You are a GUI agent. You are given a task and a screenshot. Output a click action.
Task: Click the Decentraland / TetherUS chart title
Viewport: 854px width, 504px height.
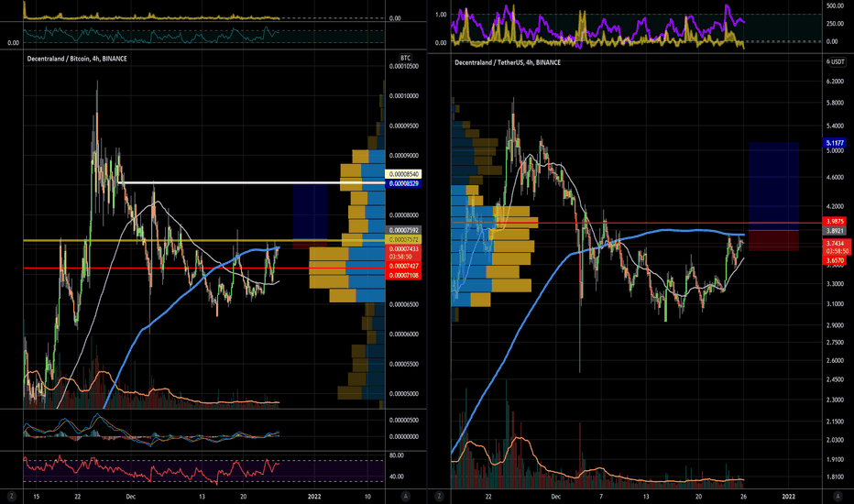[x=508, y=62]
